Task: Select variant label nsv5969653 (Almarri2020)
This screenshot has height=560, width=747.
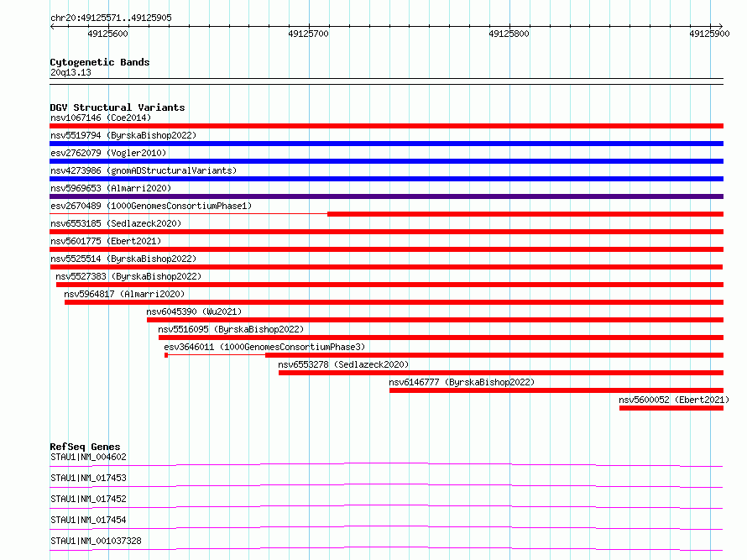Action: coord(111,188)
